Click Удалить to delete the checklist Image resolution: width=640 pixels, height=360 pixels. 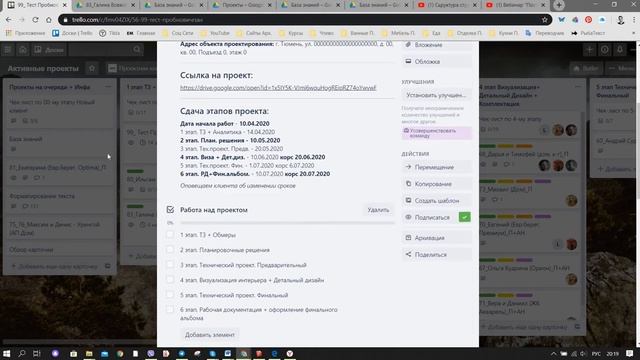pyautogui.click(x=378, y=209)
